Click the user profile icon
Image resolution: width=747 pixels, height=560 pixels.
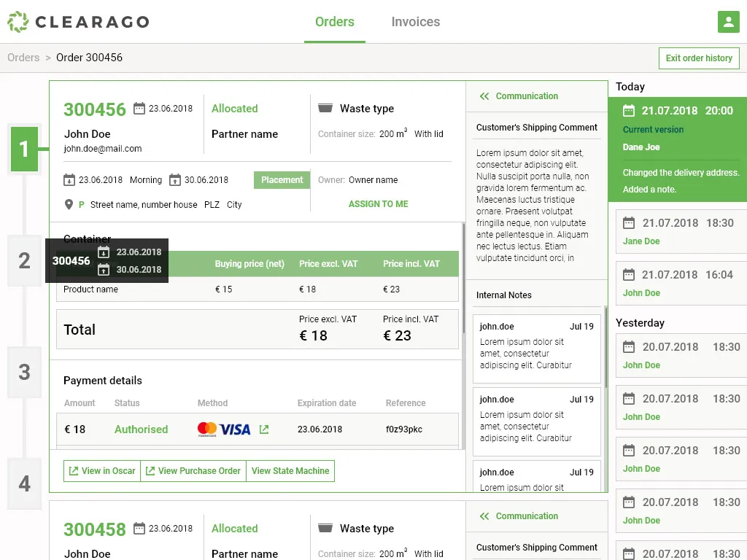(x=728, y=22)
